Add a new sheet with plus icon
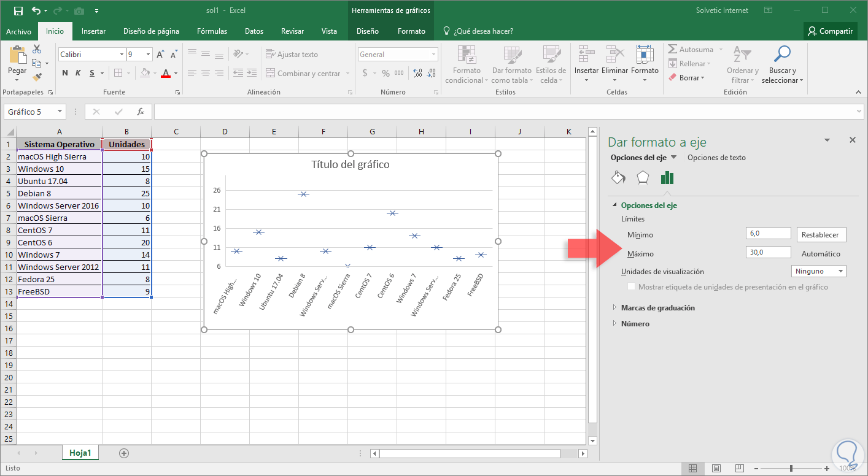868x476 pixels. coord(124,453)
